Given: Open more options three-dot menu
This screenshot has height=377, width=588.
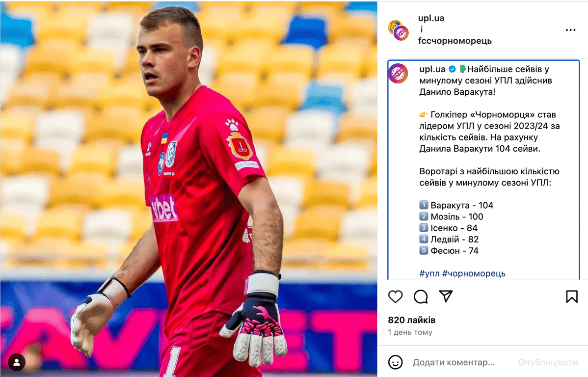Looking at the screenshot, I should coord(570,30).
